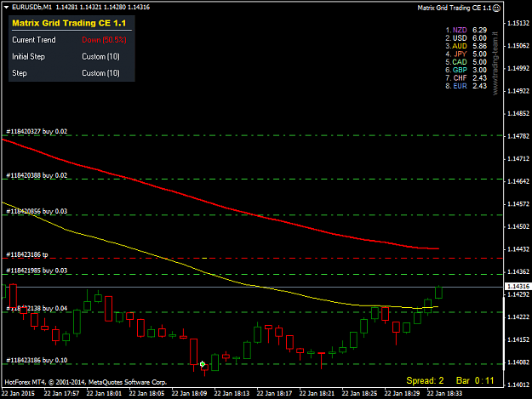This screenshot has width=532, height=399.
Task: Click the chart menu triangle beside EURUSDb,M1
Action: (x=6, y=7)
